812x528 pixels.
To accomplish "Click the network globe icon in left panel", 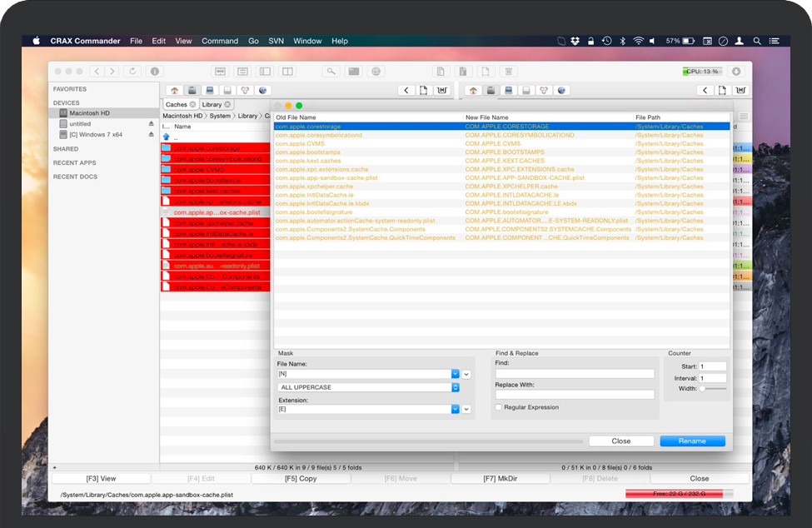I will coord(263,91).
